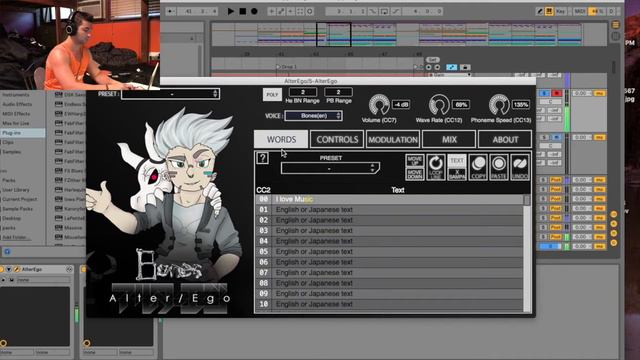Click the MOVE DOWN line button
This screenshot has height=360, width=640.
click(x=415, y=174)
